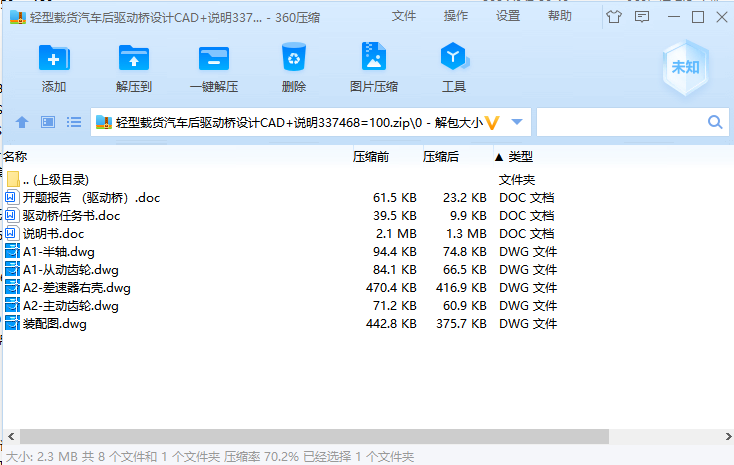Screen dimensions: 734x465
Task: Select file name A1-从动齿轮.dwg
Action: click(x=71, y=270)
